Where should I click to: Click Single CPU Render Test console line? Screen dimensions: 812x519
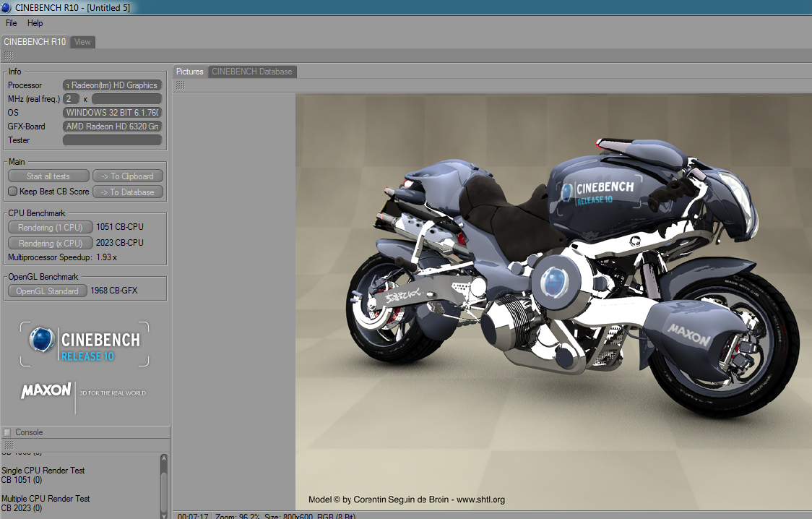point(43,471)
